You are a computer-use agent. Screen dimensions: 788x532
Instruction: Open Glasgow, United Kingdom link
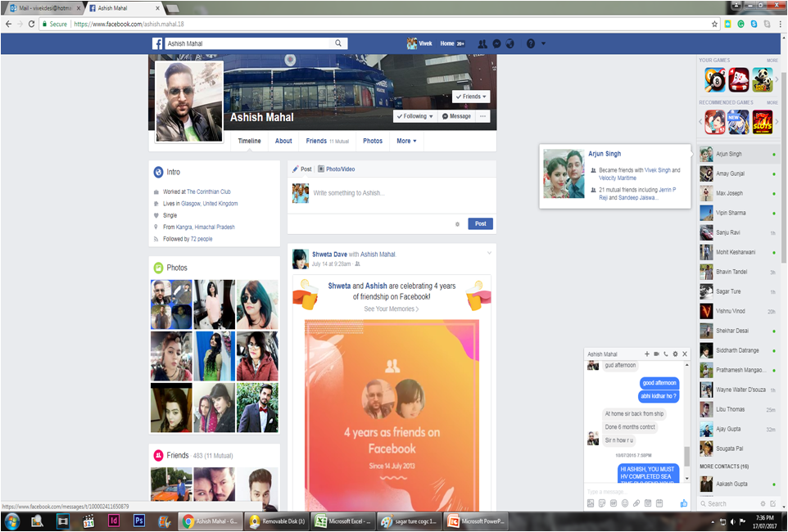click(210, 204)
